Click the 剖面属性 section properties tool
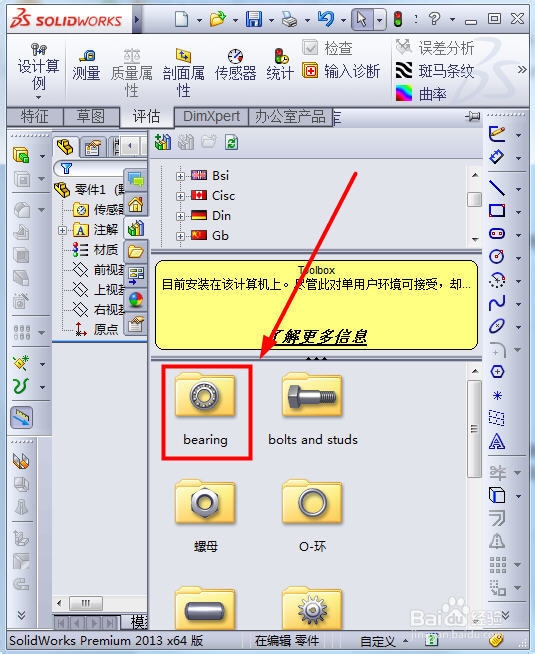 [x=183, y=73]
